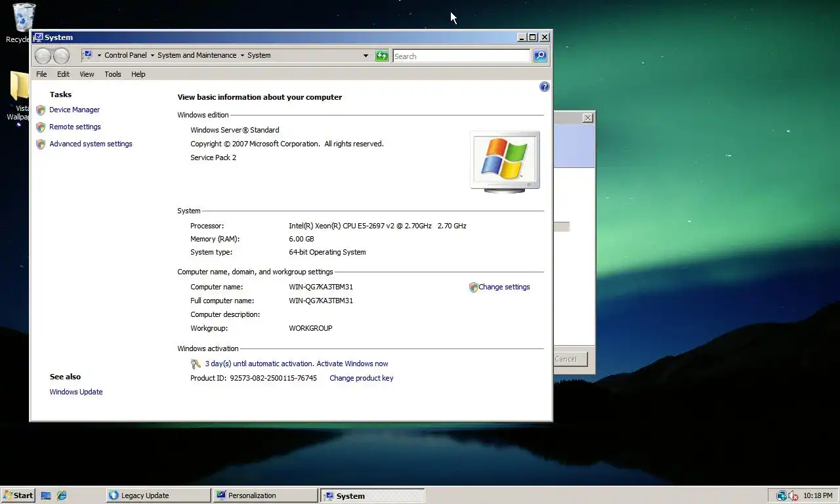
Task: Expand the dropdown arrow after Control Panel
Action: [x=152, y=56]
